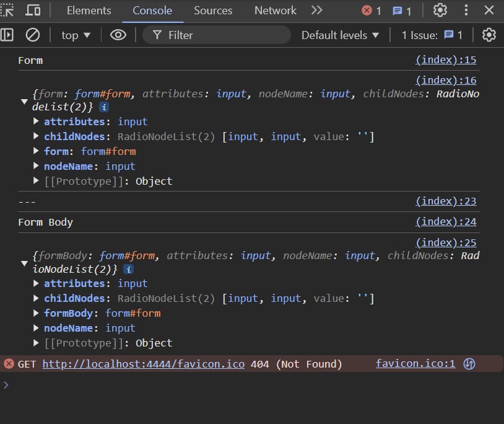
Task: Open console settings gear icon
Action: pyautogui.click(x=489, y=35)
